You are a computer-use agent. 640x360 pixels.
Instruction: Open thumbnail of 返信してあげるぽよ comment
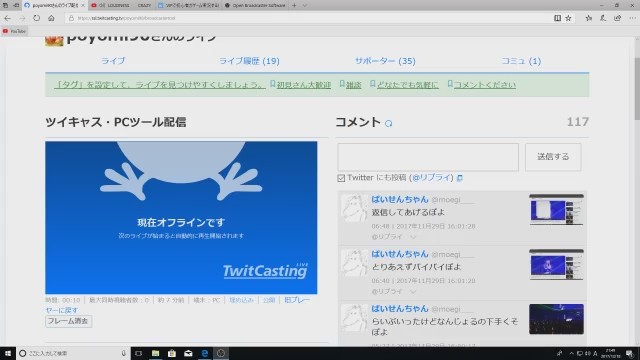[x=556, y=210]
